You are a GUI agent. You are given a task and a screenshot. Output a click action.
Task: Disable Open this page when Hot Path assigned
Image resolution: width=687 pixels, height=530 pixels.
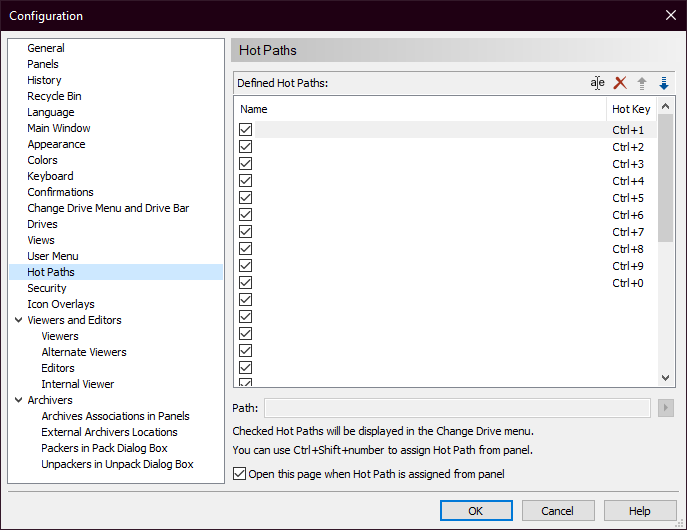(240, 473)
